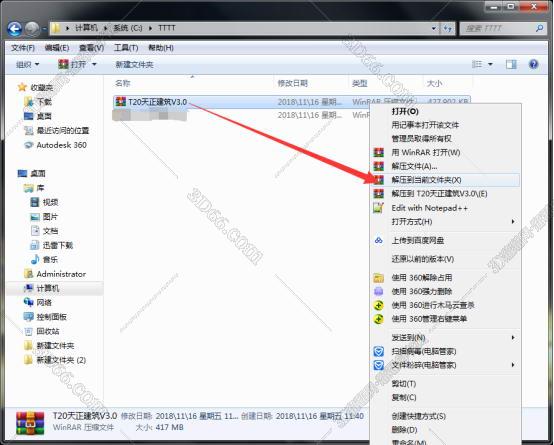Expand the 打开方式(H) submenu
Image resolution: width=554 pixels, height=445 pixels.
[x=513, y=222]
